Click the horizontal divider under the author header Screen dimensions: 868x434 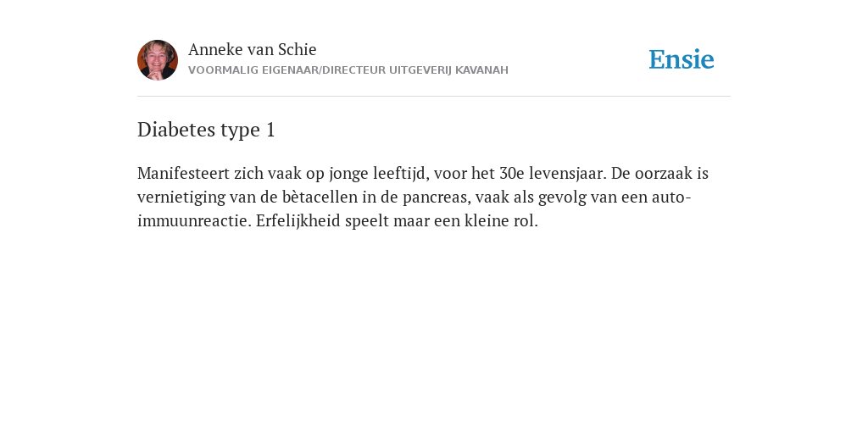coord(434,97)
